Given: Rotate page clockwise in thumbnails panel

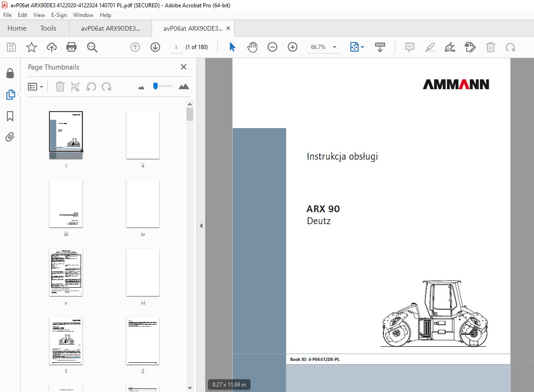Looking at the screenshot, I should click(107, 87).
